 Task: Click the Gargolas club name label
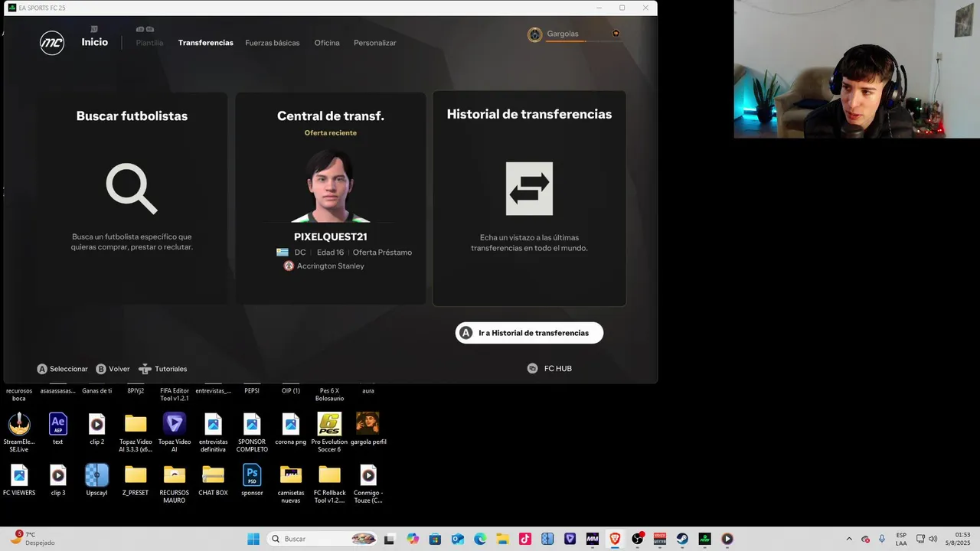pyautogui.click(x=563, y=34)
